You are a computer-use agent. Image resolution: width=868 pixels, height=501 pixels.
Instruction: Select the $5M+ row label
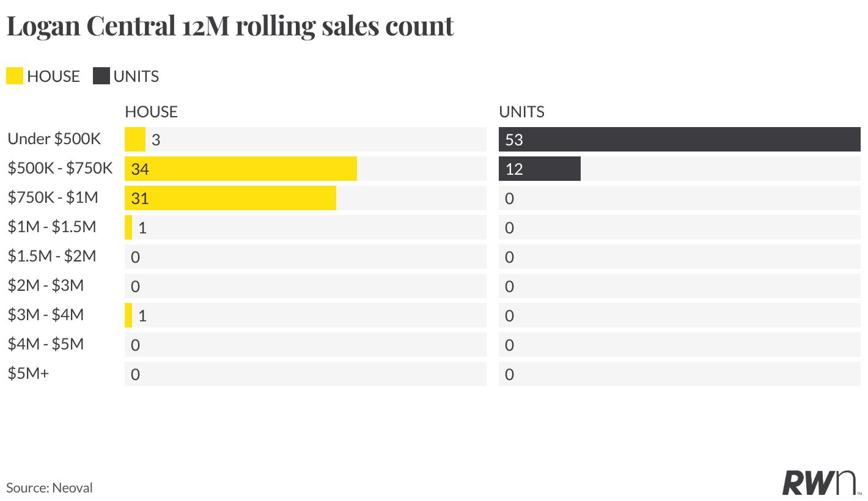tap(28, 373)
